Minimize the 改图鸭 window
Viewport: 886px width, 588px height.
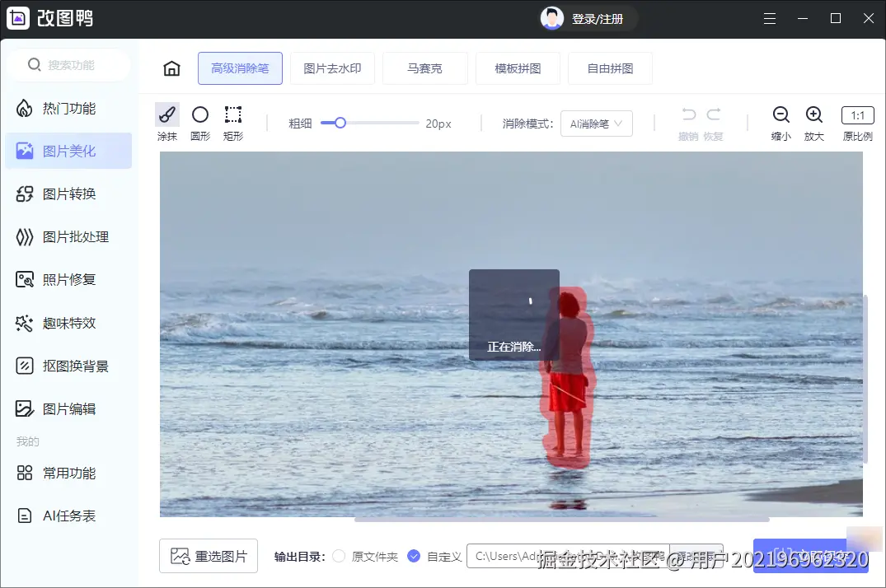click(x=803, y=19)
